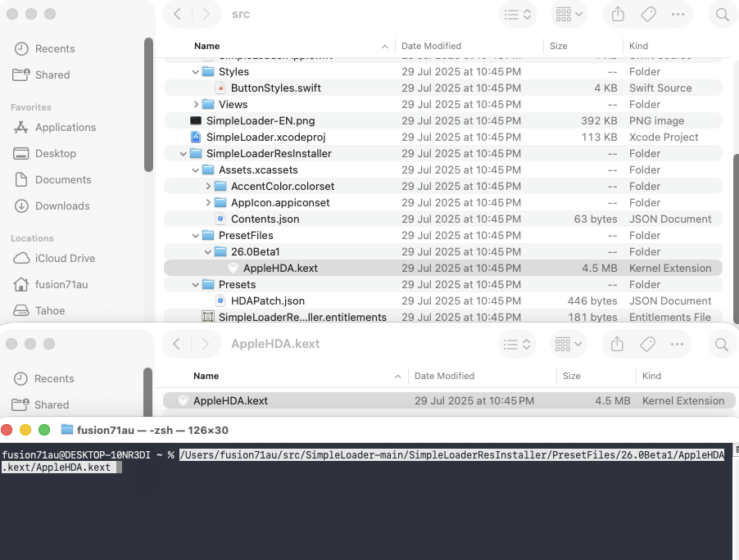Click Search icon in src window
The width and height of the screenshot is (739, 560).
pyautogui.click(x=722, y=15)
